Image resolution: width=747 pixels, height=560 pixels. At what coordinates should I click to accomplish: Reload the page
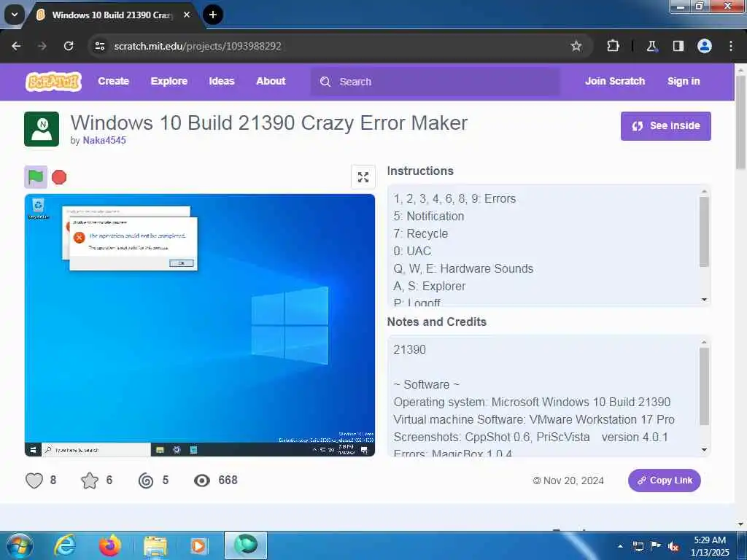(x=69, y=46)
